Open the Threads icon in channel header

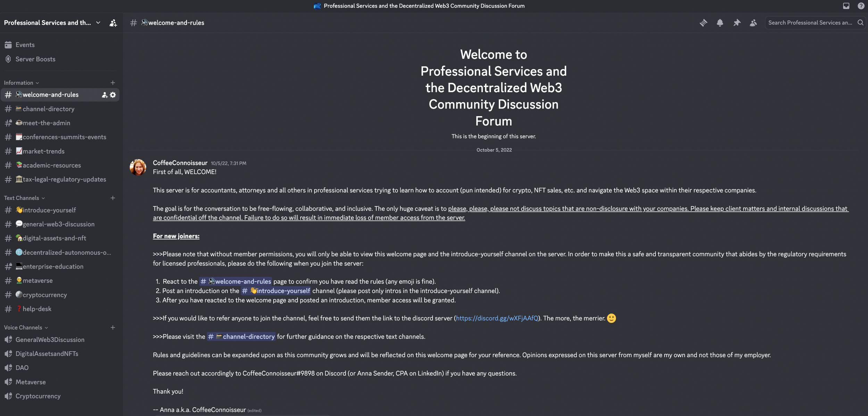pyautogui.click(x=703, y=23)
